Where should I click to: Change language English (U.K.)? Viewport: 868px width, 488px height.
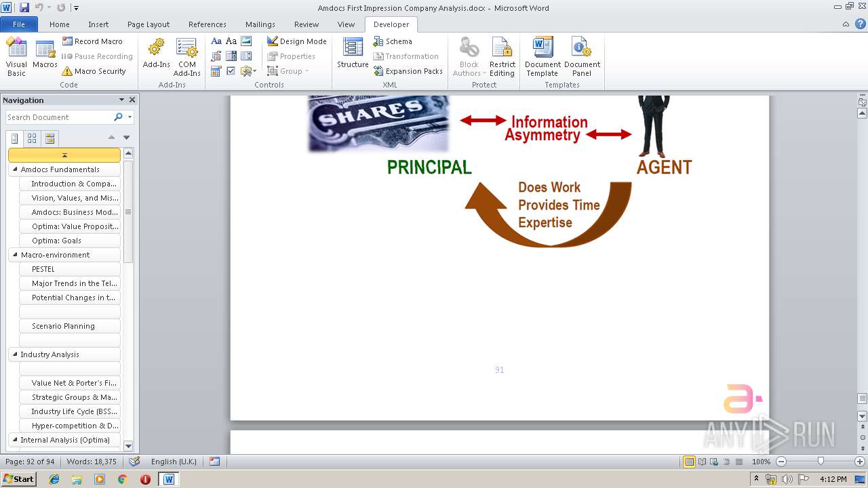174,462
